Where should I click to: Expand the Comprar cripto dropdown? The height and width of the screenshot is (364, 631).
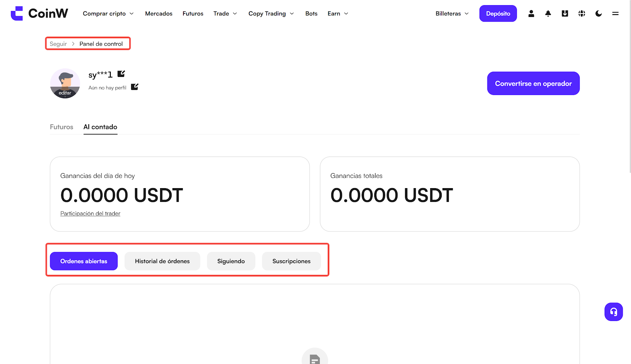pos(108,13)
